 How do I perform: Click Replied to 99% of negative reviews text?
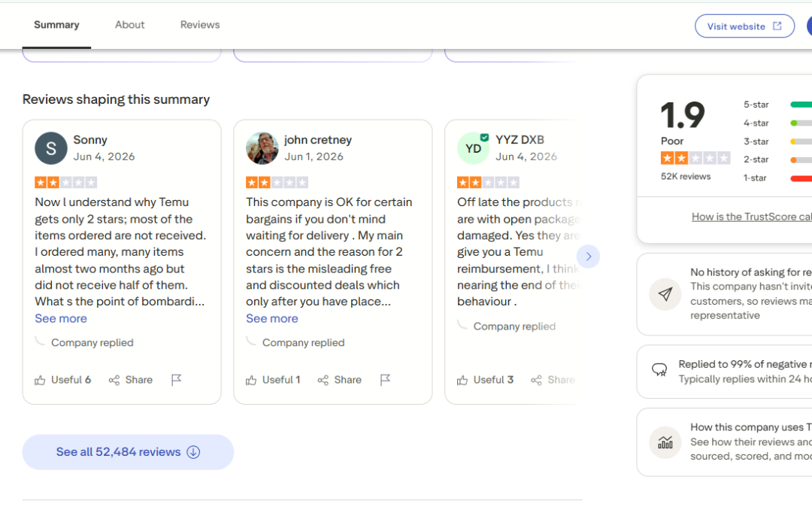tap(745, 365)
